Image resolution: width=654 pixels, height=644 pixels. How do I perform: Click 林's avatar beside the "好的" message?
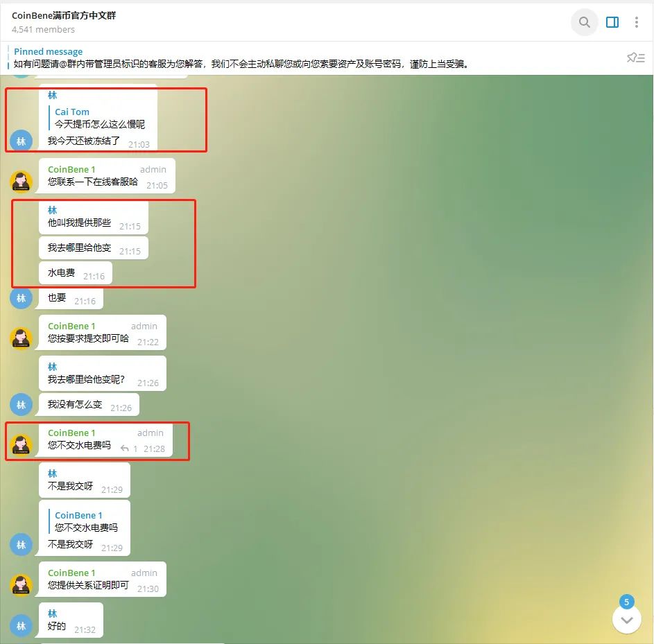tap(21, 626)
